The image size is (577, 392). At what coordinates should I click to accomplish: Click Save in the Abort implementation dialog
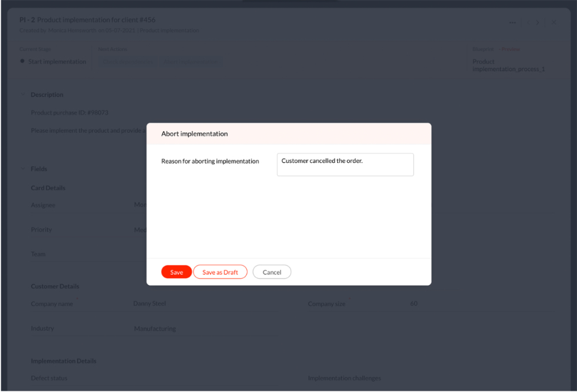[176, 272]
